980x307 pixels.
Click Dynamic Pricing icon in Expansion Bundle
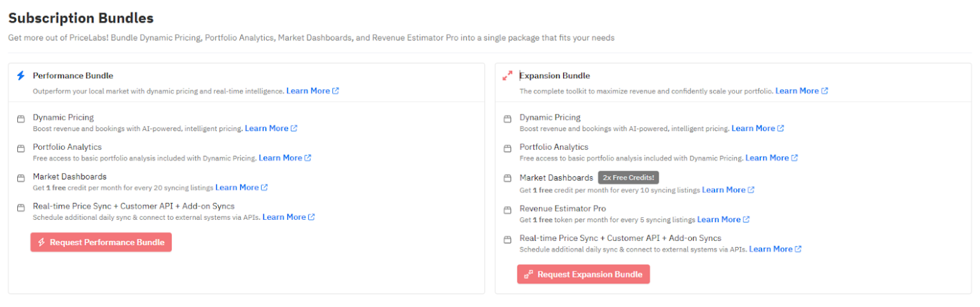(507, 118)
